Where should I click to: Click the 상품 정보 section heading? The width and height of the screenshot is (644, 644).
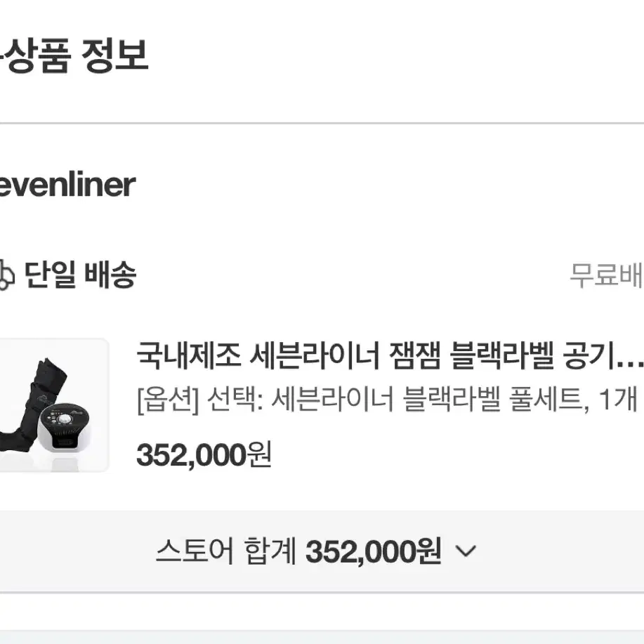point(74,56)
